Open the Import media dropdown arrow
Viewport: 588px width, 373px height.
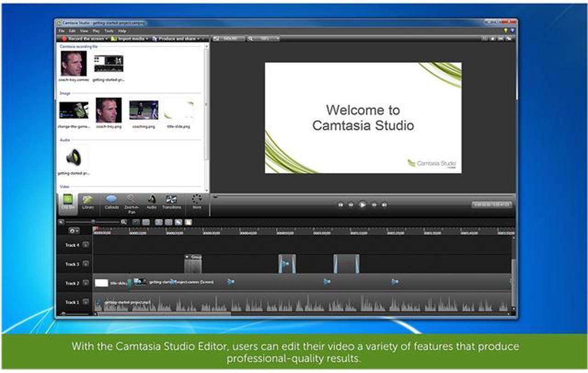pos(147,39)
